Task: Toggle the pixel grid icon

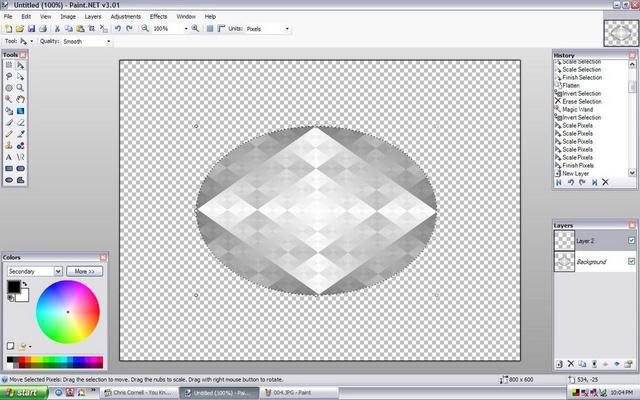Action: (210, 29)
